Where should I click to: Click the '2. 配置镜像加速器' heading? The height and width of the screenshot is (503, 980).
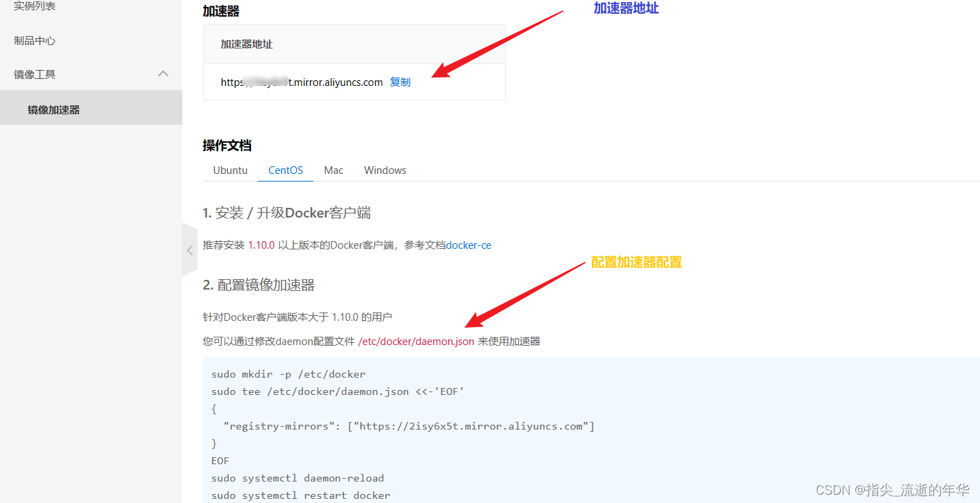click(259, 285)
